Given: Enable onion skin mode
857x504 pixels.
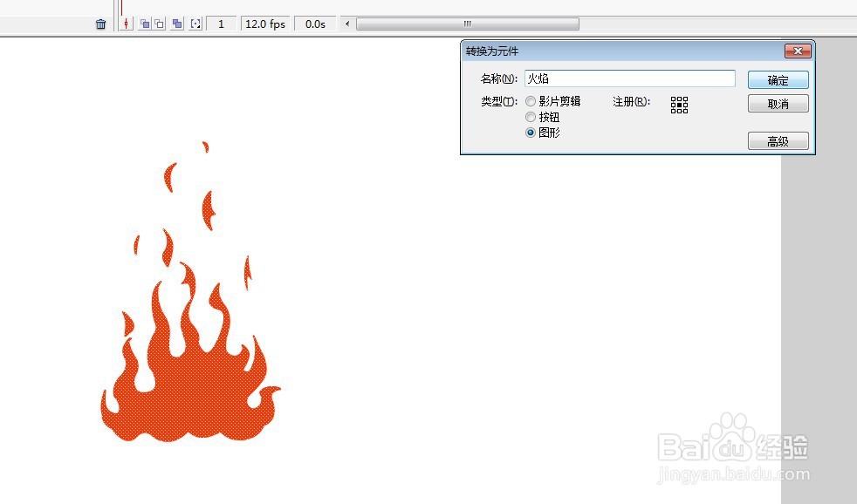Looking at the screenshot, I should 145,24.
